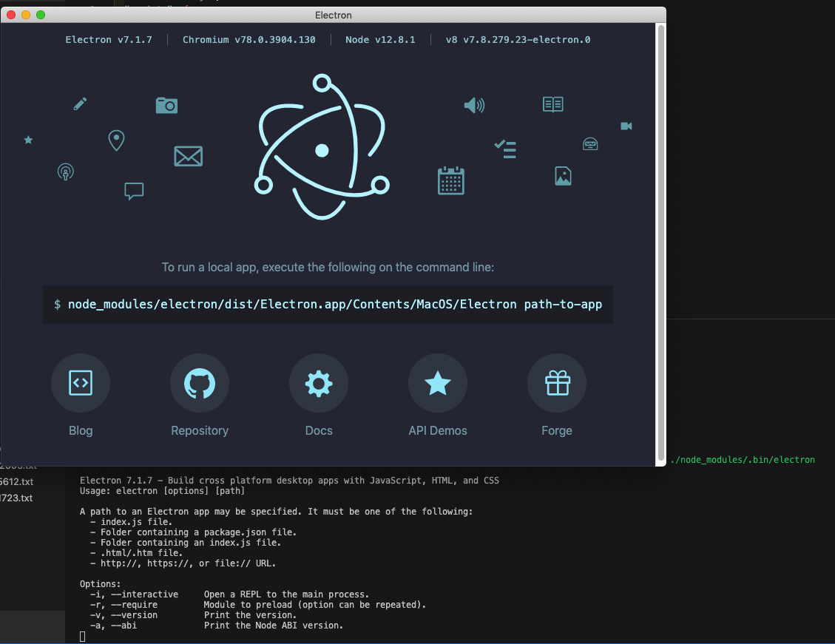Click the '.html/.htm file.' terminal line
Screen dimensions: 835x644
tap(136, 553)
